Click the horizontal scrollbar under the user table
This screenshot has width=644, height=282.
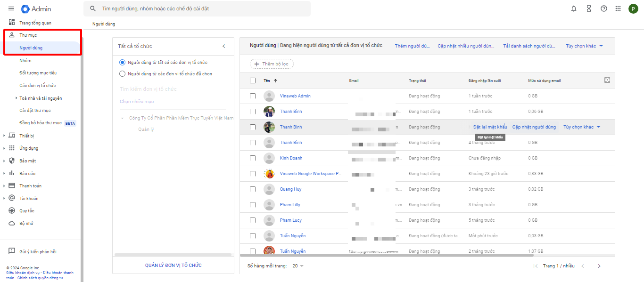(387, 255)
